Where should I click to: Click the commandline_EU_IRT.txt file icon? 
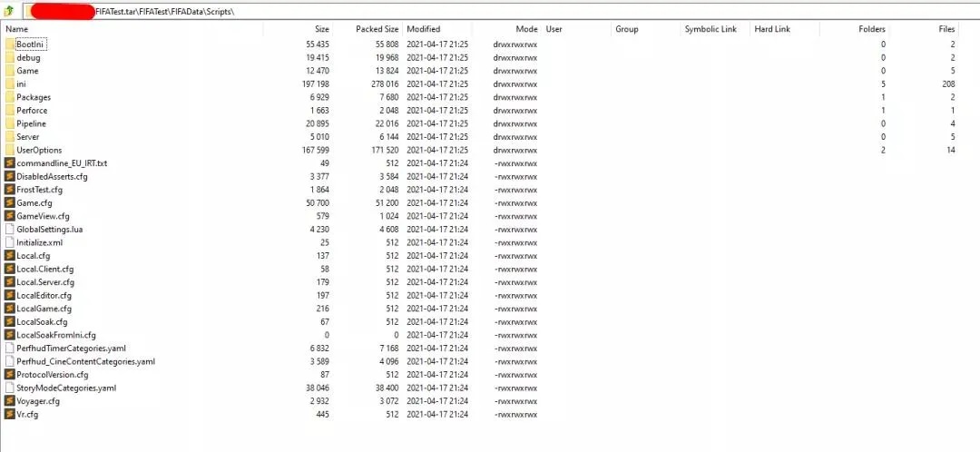tap(9, 163)
